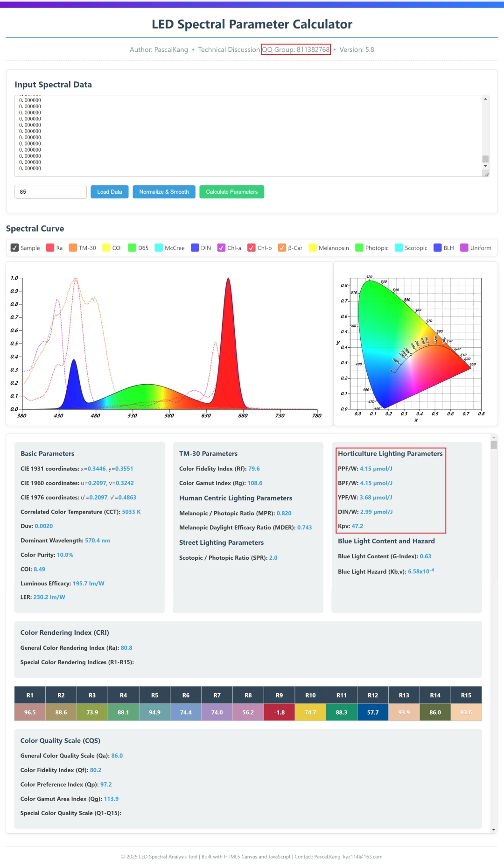Enable the TM-30 orange checkbox
504x865 pixels.
[73, 247]
